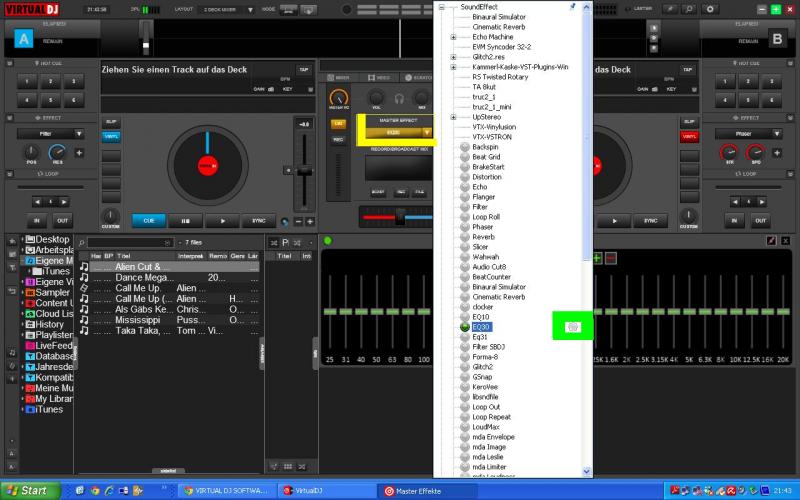Click the Windows Start button
800x500 pixels.
(27, 490)
